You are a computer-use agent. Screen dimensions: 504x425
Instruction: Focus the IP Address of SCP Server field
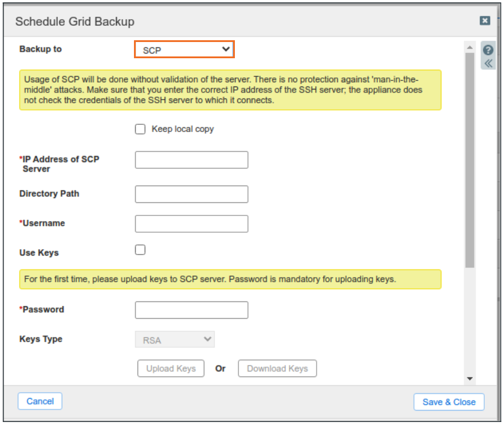pyautogui.click(x=191, y=160)
